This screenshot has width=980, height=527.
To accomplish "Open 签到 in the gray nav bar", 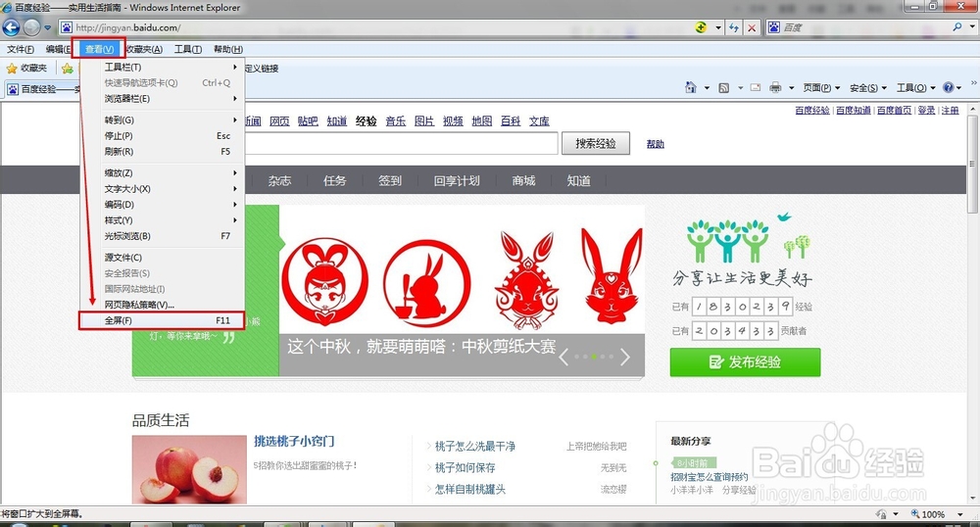I will pyautogui.click(x=389, y=180).
